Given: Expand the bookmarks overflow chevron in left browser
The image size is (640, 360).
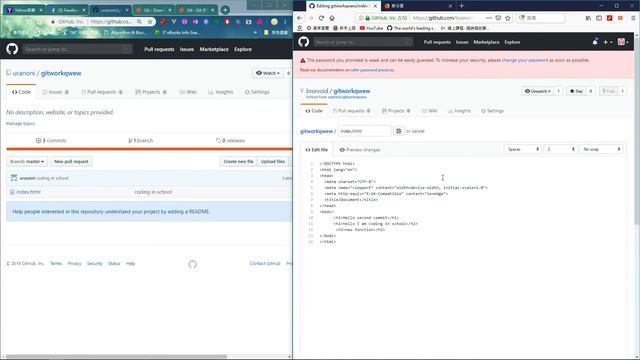Looking at the screenshot, I should coord(256,32).
